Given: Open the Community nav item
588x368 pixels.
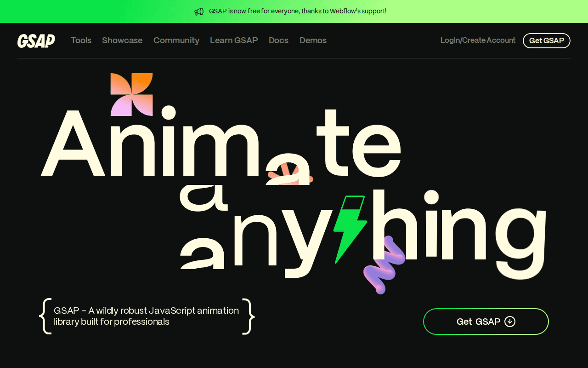Looking at the screenshot, I should point(176,40).
